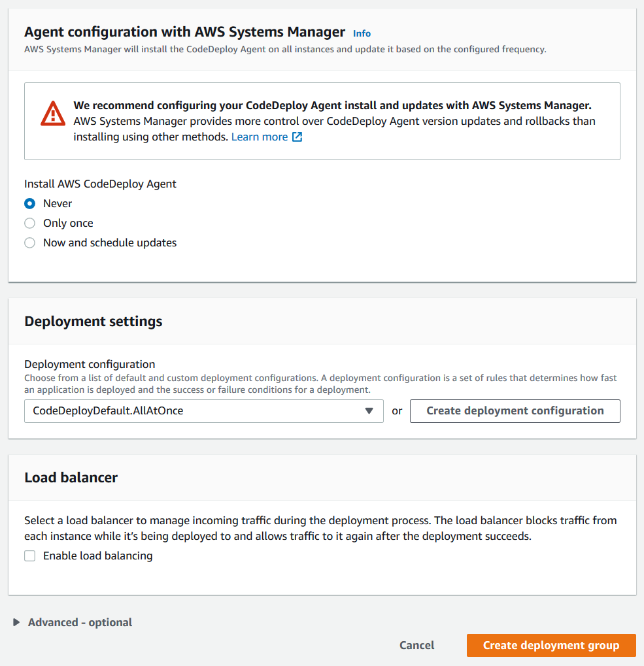644x666 pixels.
Task: Click the Deployment settings heading
Action: pos(93,321)
